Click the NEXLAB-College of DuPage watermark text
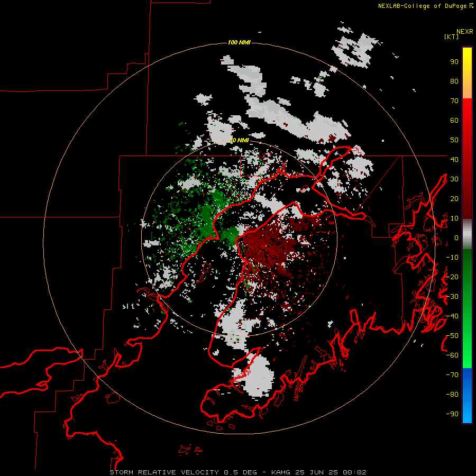The height and width of the screenshot is (476, 476). click(x=426, y=6)
